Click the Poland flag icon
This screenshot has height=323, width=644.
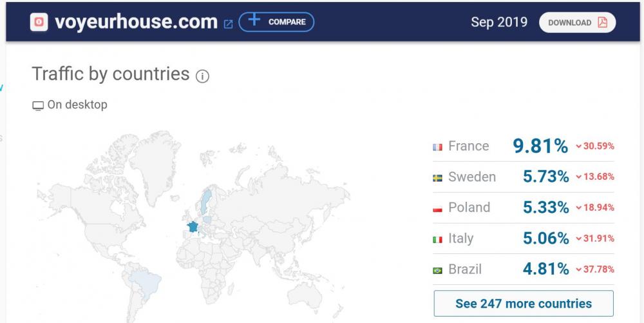(438, 209)
